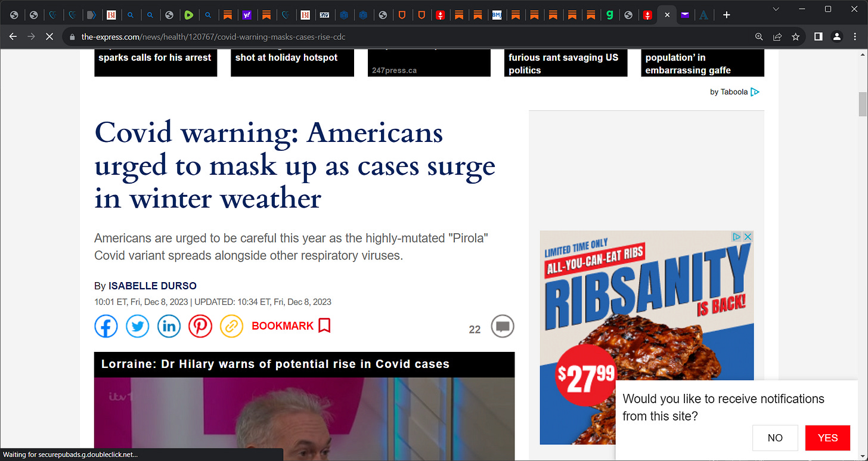
Task: Share the article on LinkedIn
Action: [169, 326]
